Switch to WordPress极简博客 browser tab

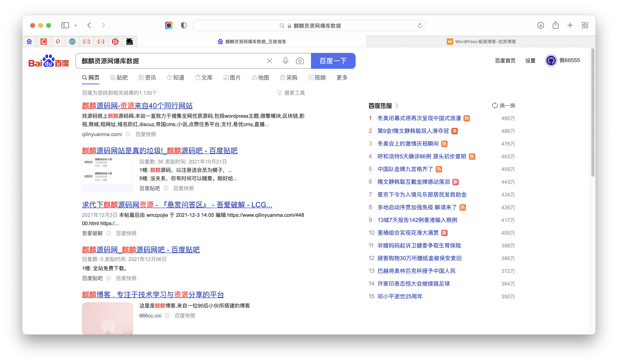pyautogui.click(x=481, y=41)
